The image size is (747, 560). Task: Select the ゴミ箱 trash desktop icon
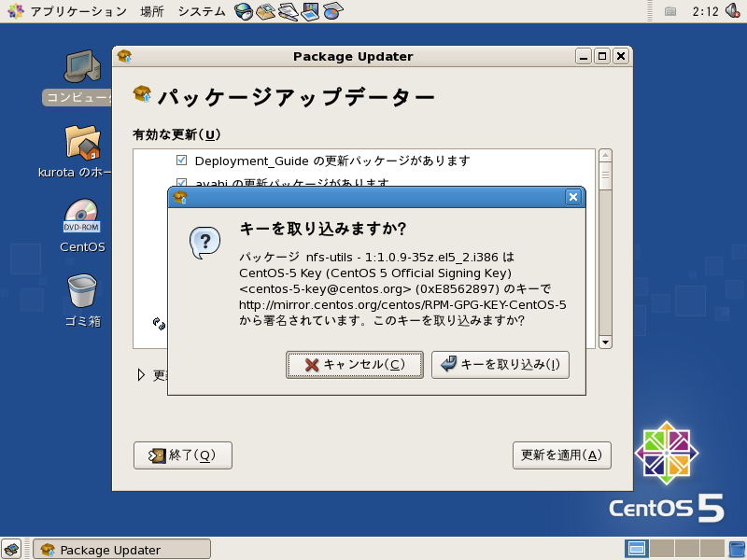tap(82, 301)
